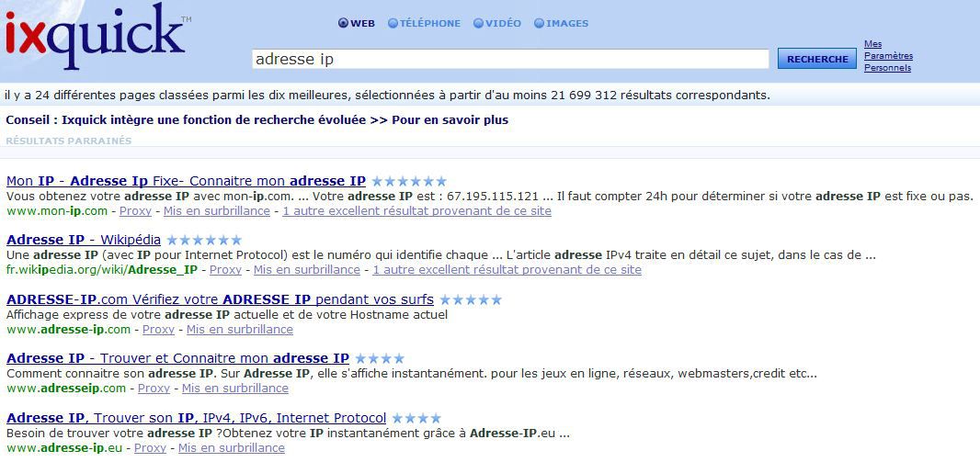The width and height of the screenshot is (980, 462).
Task: Open Proxy link for www.adresse-ip.com
Action: [x=159, y=329]
